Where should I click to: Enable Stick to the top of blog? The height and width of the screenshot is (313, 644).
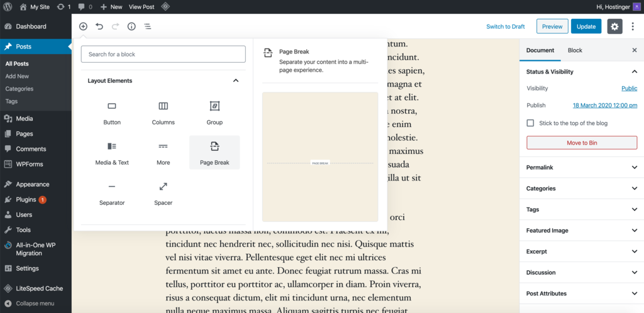click(530, 123)
